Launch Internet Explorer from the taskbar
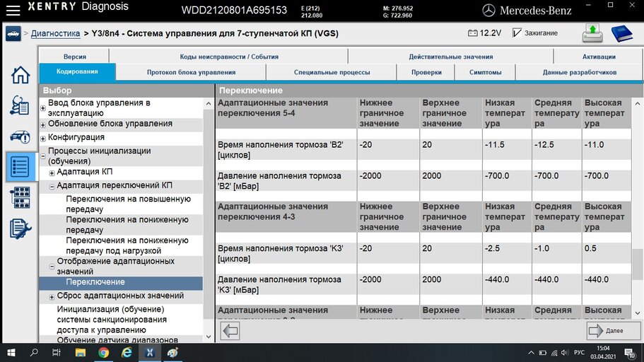The width and height of the screenshot is (644, 362). pyautogui.click(x=127, y=353)
